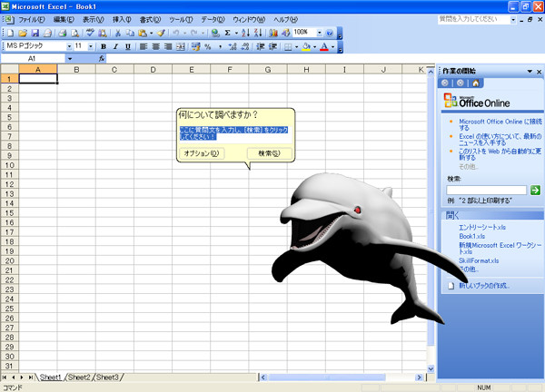The width and height of the screenshot is (545, 392).
Task: Open the zoom percentage dropdown
Action: [x=319, y=33]
